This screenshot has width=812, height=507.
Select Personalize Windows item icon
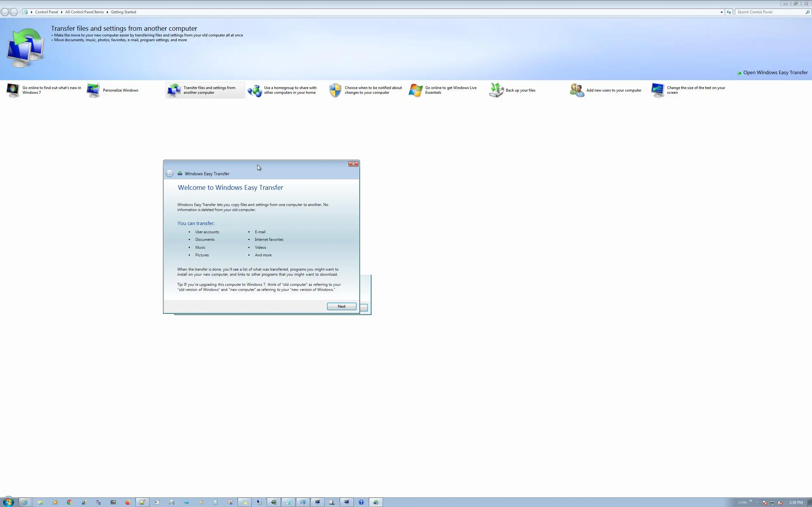click(93, 90)
